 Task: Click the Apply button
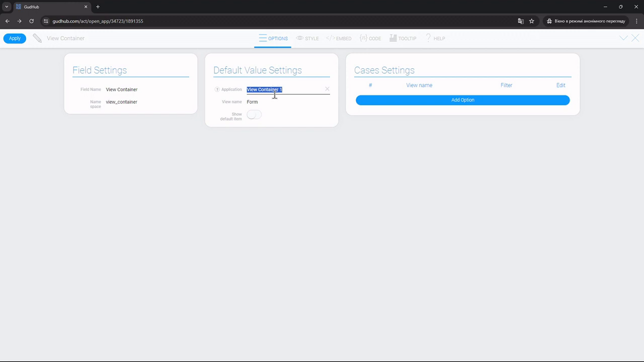[x=15, y=38]
